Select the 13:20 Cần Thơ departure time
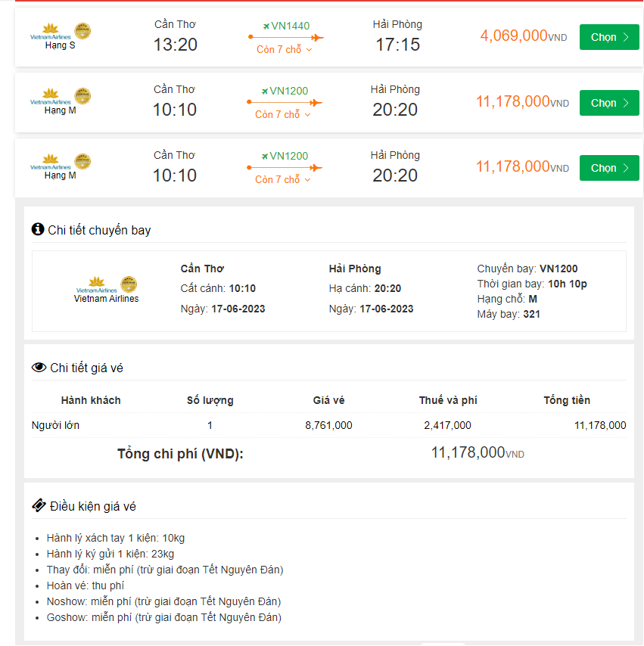 click(176, 45)
